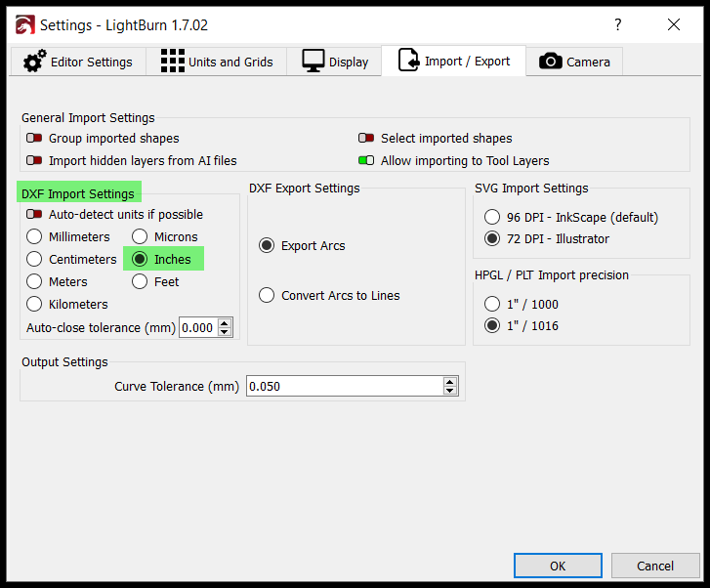
Task: Enable Import hidden layers from AI files
Action: click(34, 160)
